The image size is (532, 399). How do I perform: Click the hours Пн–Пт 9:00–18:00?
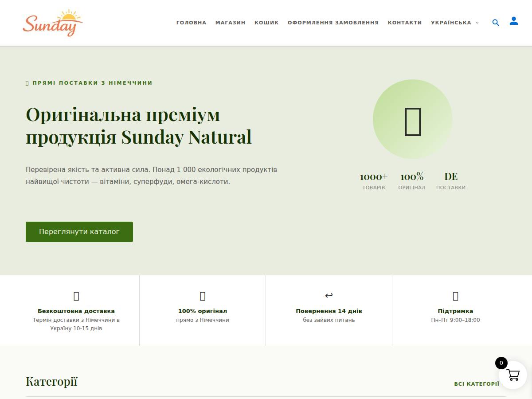point(455,320)
